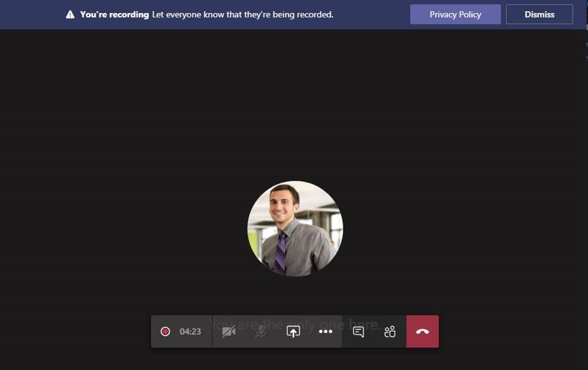Click "Let everyone know" banner message

pyautogui.click(x=242, y=14)
